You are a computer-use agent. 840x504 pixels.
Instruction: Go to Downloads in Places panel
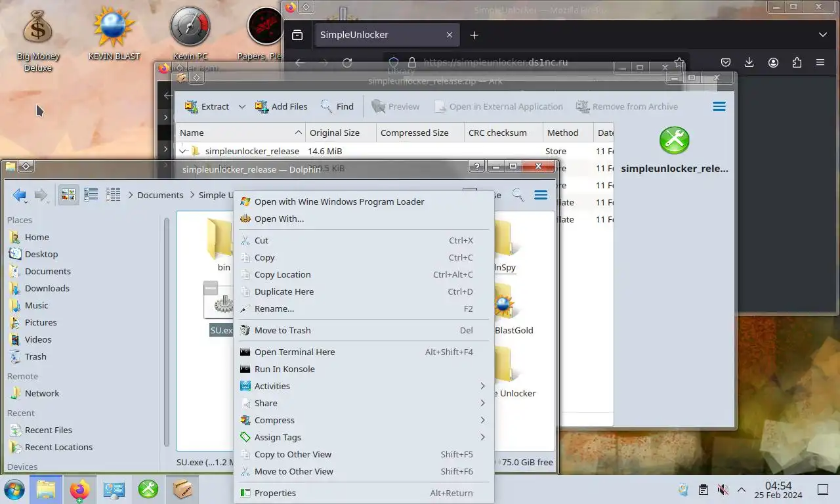[x=82, y=288]
